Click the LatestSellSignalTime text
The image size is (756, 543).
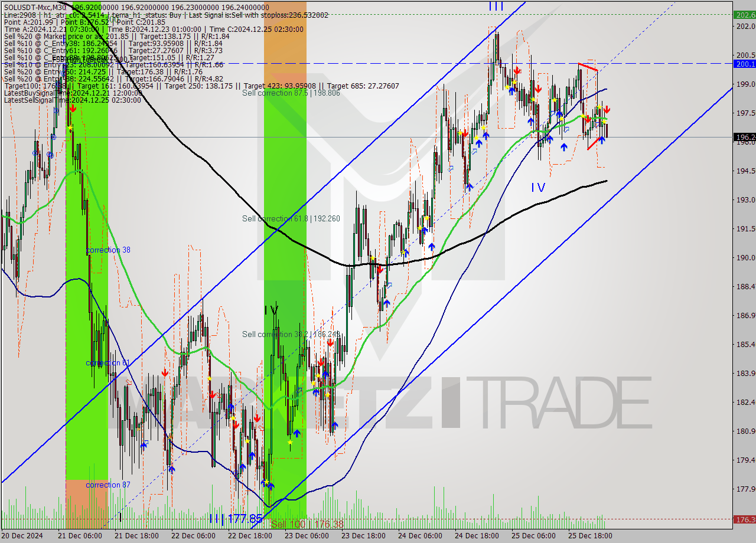tap(73, 100)
